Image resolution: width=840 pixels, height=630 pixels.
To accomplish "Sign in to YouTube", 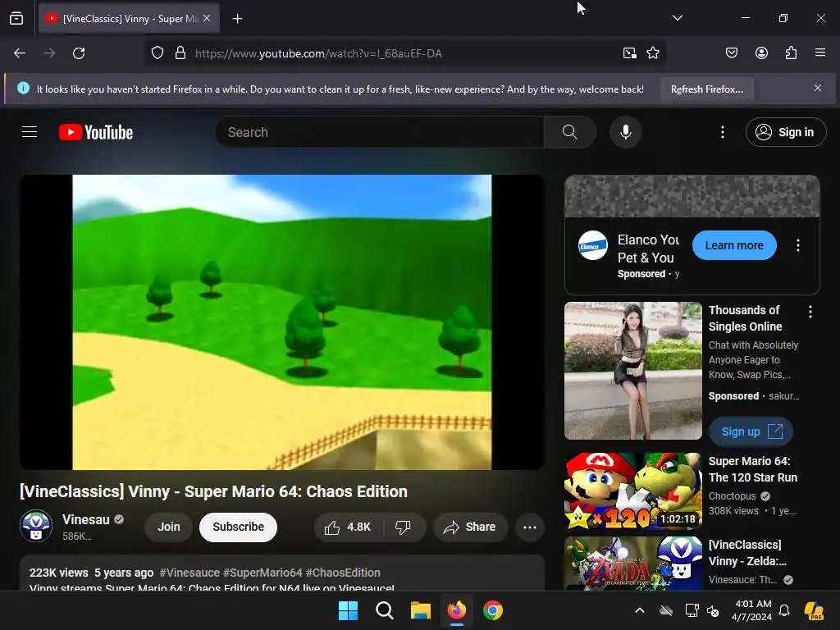I will 785,132.
